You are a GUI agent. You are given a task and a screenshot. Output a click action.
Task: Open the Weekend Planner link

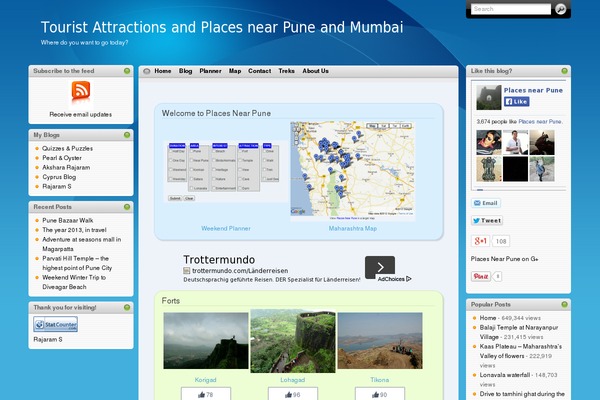click(226, 228)
